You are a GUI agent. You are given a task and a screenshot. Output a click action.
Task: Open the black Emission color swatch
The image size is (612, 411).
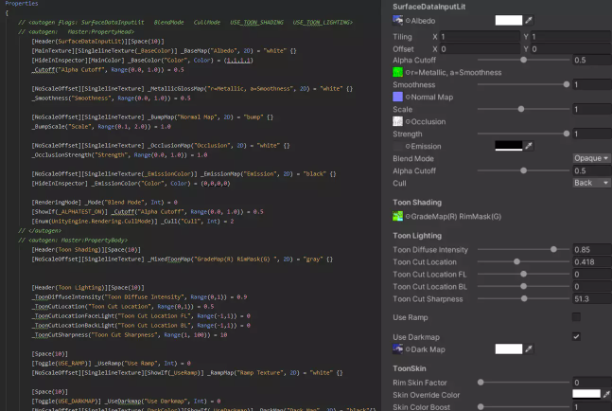coord(509,146)
